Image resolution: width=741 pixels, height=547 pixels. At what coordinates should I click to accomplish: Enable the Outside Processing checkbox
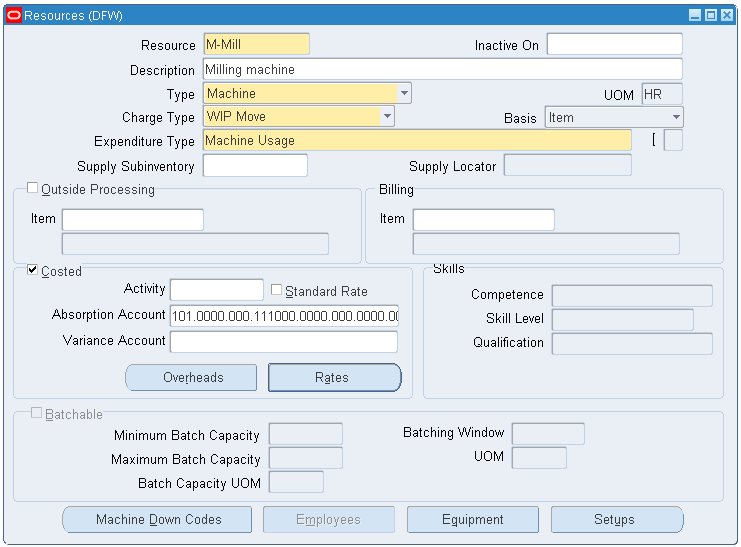pos(32,188)
